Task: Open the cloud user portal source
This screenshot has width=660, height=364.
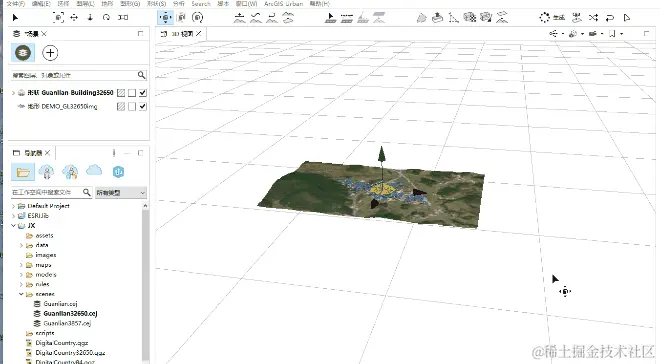Action: (x=46, y=172)
